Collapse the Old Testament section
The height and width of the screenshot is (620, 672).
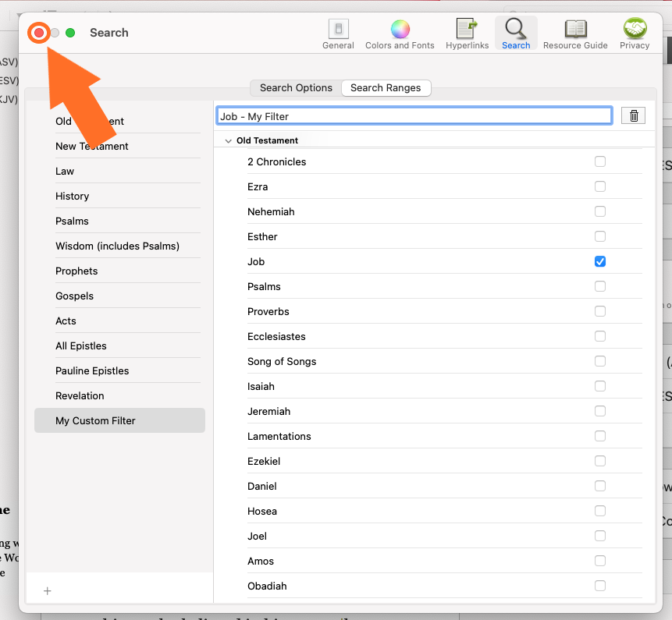228,141
